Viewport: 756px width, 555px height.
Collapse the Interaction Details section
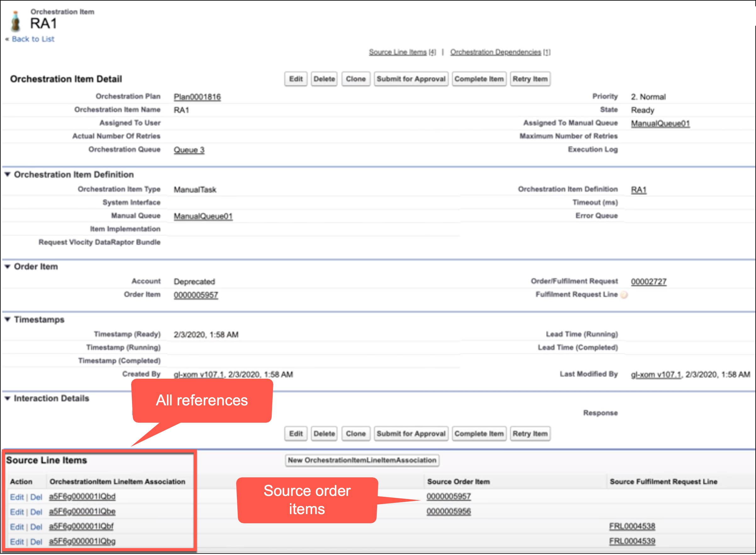click(x=8, y=398)
